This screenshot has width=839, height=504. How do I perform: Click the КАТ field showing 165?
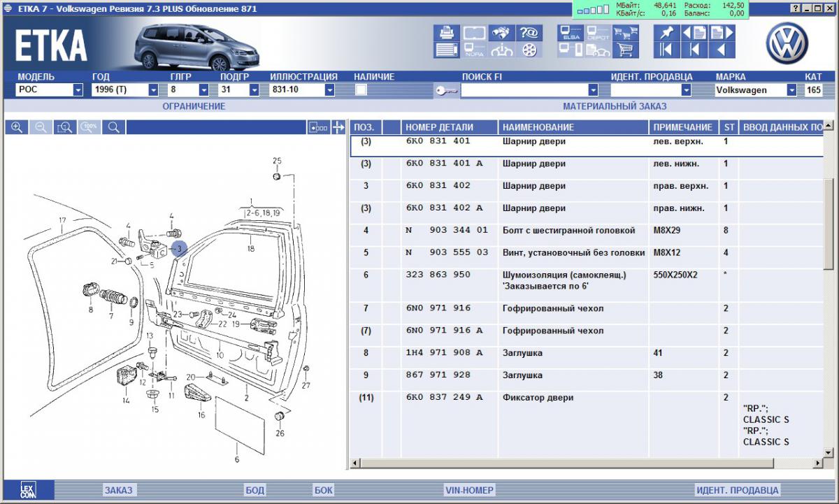click(813, 90)
